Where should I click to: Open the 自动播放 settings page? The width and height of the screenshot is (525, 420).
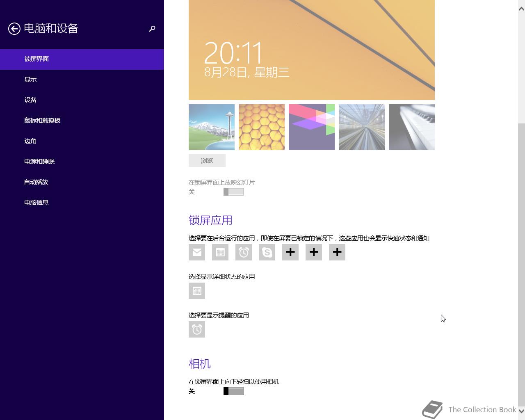82,182
